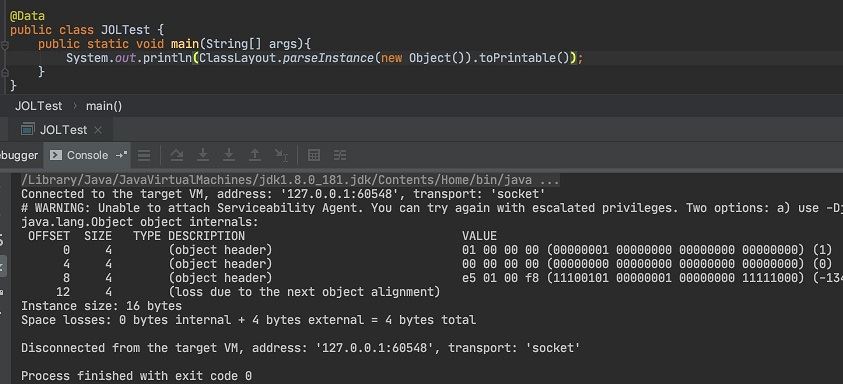Click the Run to Cursor icon

(281, 155)
